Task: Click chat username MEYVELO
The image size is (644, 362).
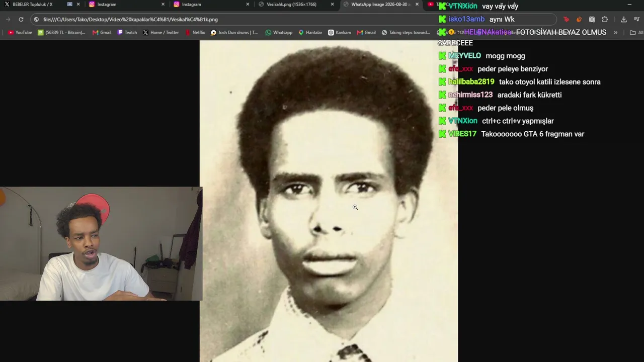Action: tap(464, 56)
